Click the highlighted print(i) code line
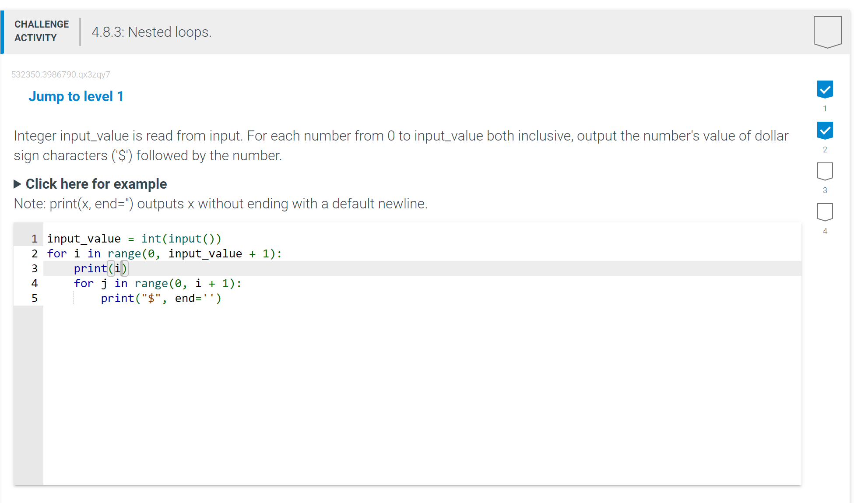 click(x=100, y=268)
